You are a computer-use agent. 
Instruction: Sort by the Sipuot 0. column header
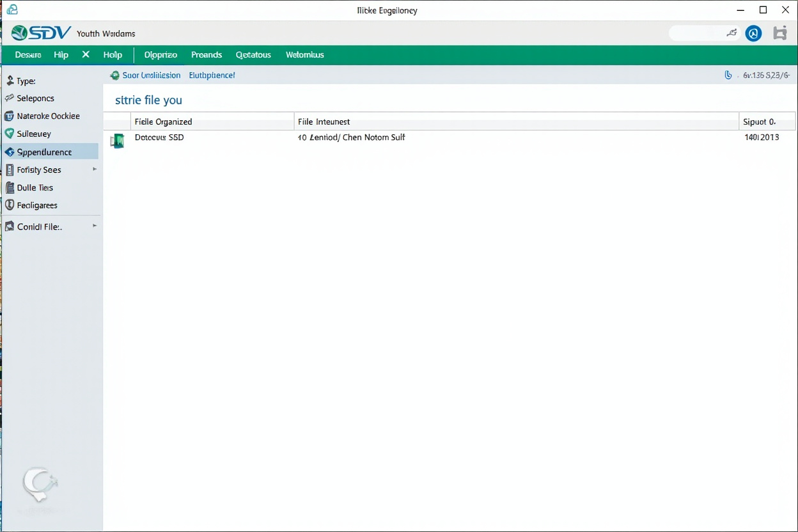(x=767, y=121)
